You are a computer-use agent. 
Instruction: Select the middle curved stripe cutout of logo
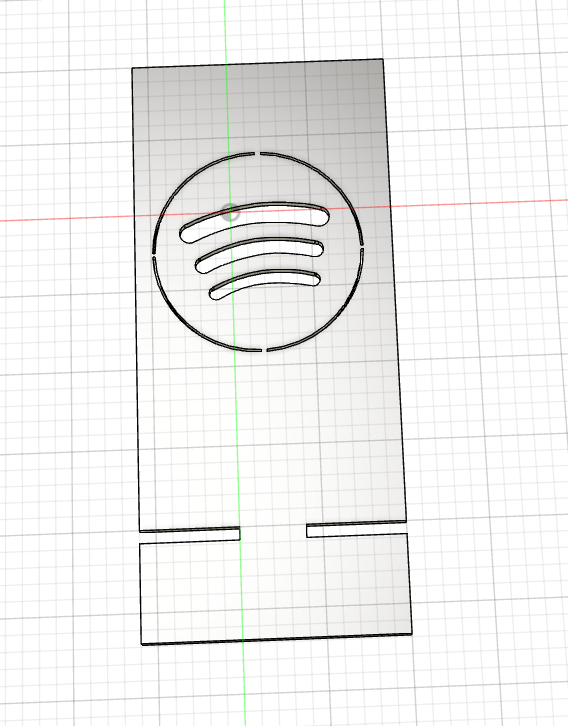(x=259, y=255)
